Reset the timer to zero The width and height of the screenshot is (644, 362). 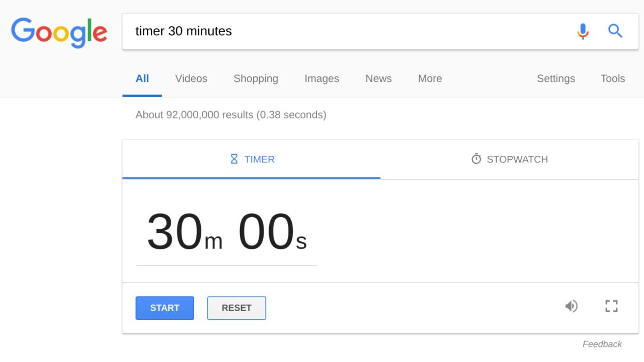click(x=236, y=308)
